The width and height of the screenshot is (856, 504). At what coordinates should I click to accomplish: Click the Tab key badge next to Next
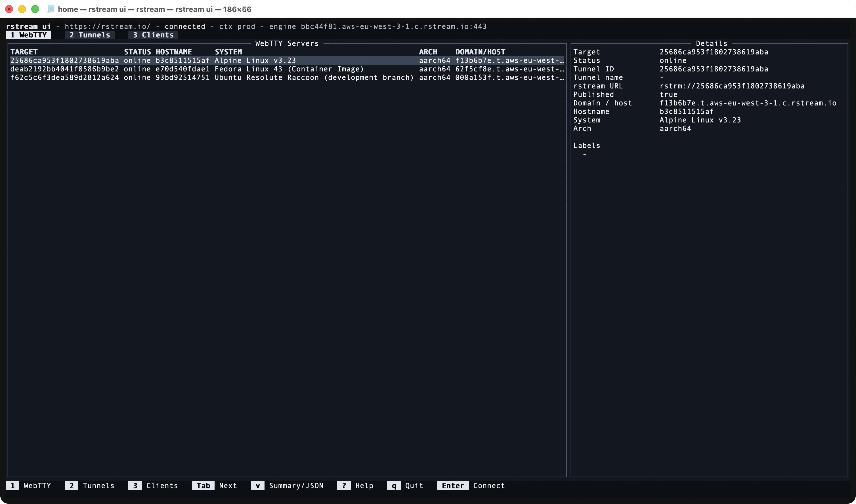(x=203, y=486)
